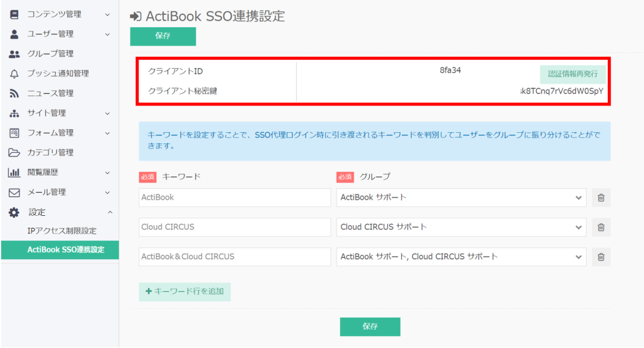Open the third row's multi-group dropdown

coord(461,257)
